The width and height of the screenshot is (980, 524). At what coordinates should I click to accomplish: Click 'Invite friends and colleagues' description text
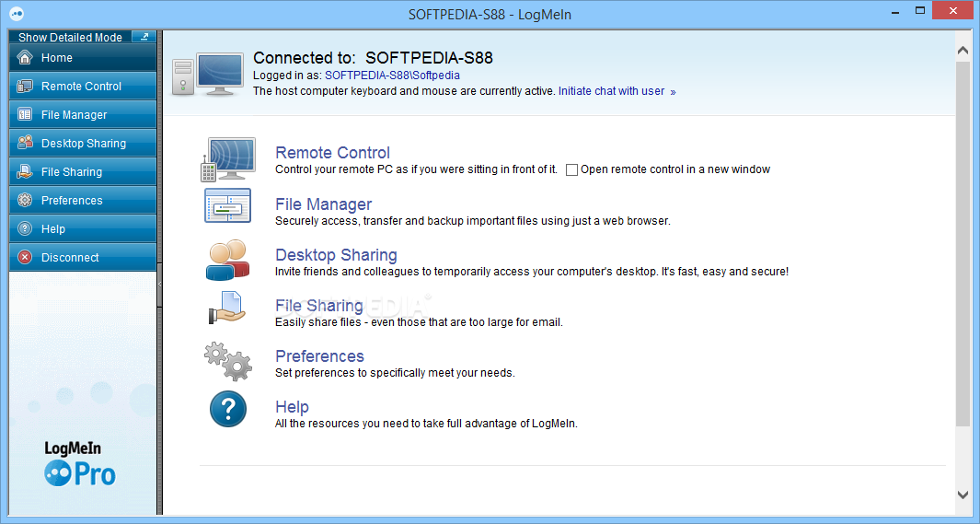(x=532, y=272)
